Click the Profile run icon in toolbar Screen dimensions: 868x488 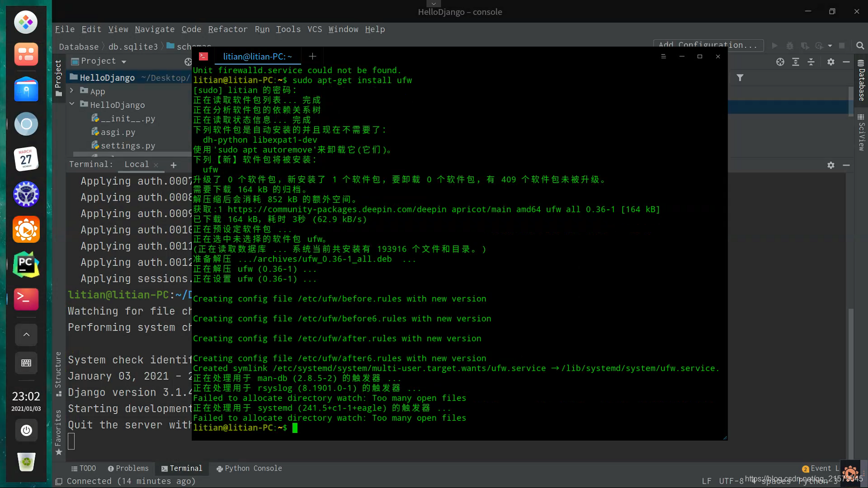click(x=819, y=45)
